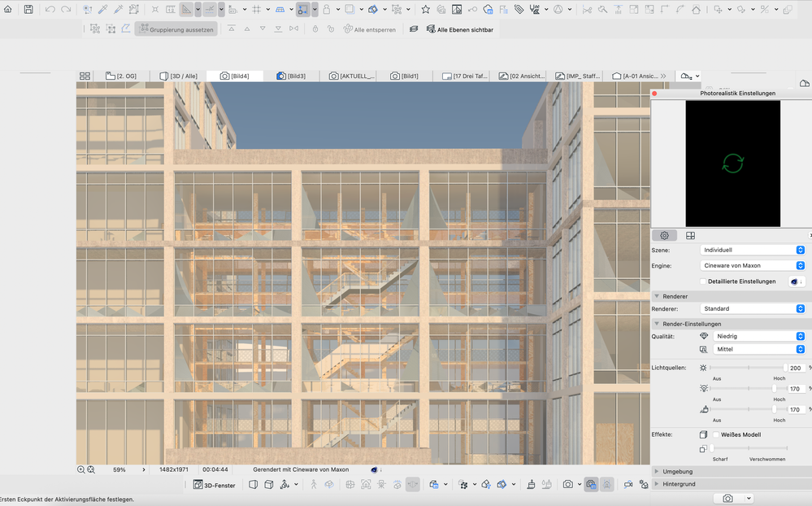Open the 2. OG tab
Screen dimensions: 812x506
(x=121, y=76)
